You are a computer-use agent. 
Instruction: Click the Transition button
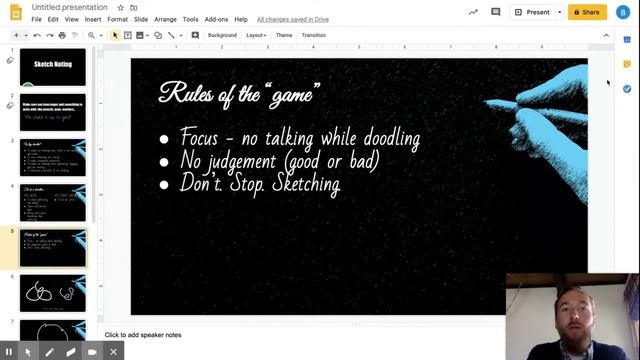click(x=313, y=36)
